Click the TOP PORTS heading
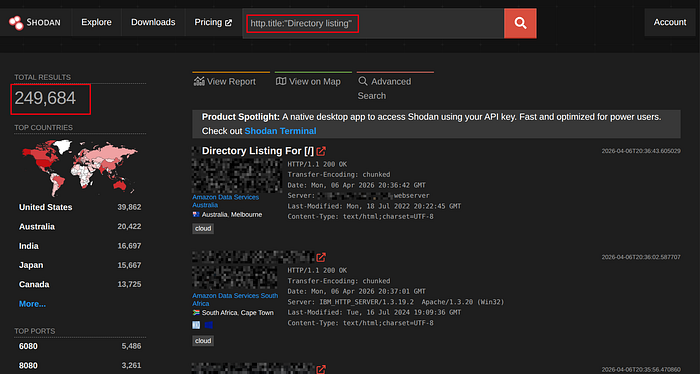The image size is (700, 374). (35, 331)
